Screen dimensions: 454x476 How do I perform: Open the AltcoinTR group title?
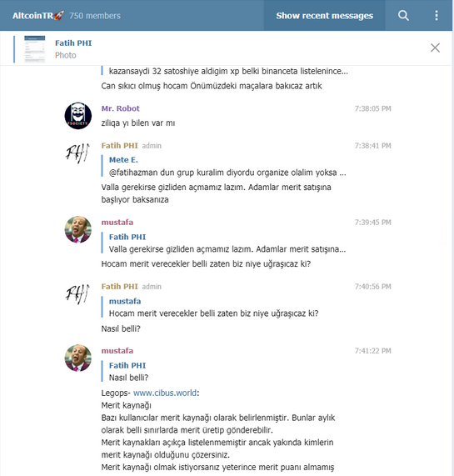38,16
